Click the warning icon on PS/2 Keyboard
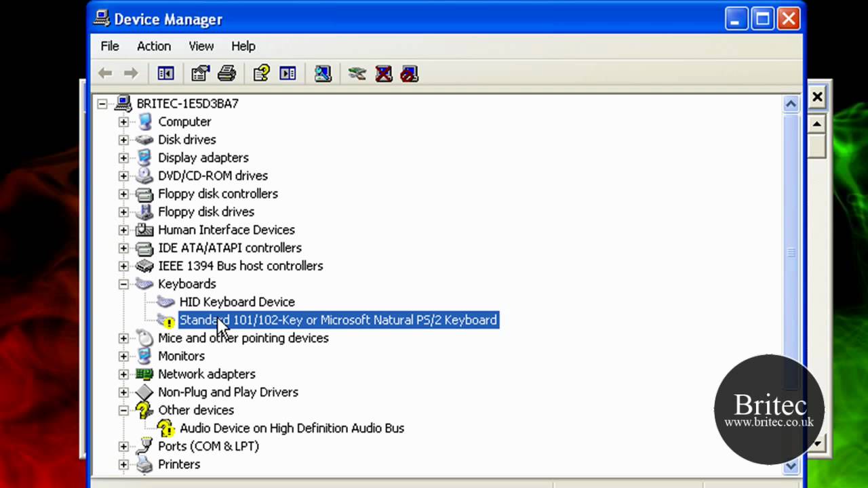 click(x=166, y=321)
